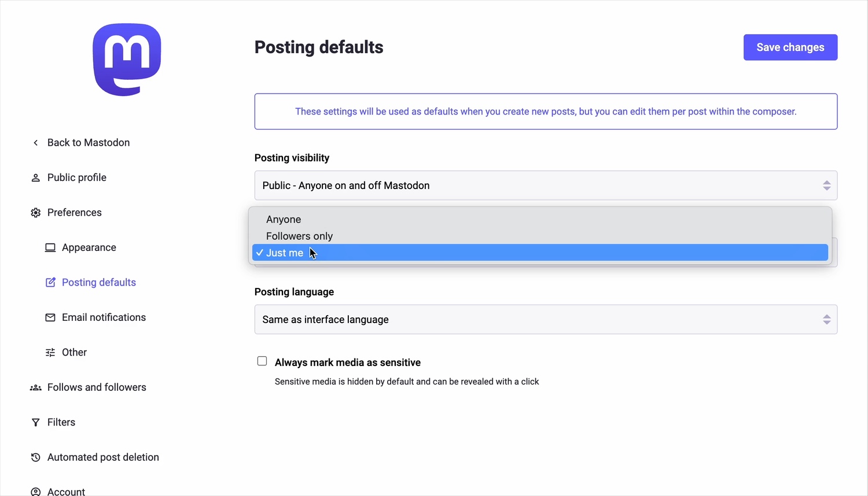Go to Posting defaults in sidebar
Screen dimensions: 868x496
coord(98,283)
